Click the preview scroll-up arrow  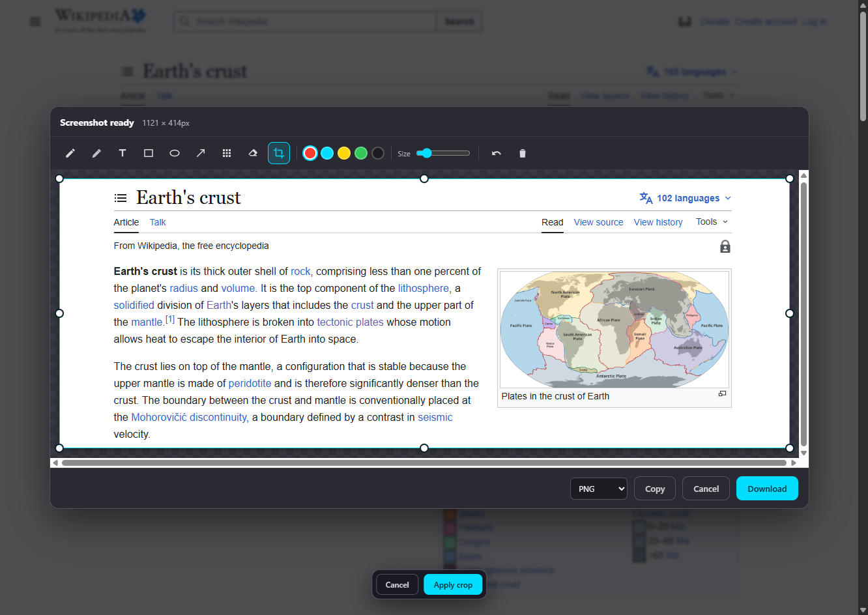[803, 175]
